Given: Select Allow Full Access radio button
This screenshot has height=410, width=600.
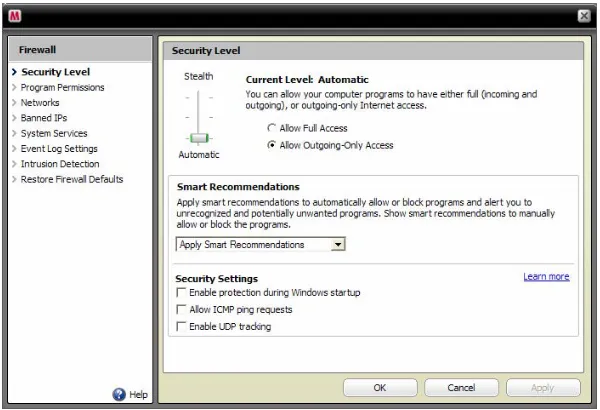Looking at the screenshot, I should 271,128.
